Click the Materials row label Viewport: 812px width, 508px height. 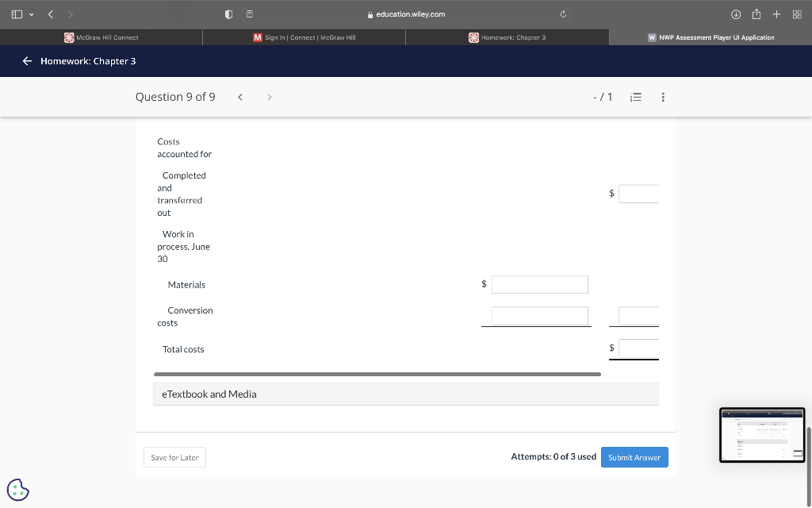tap(186, 285)
